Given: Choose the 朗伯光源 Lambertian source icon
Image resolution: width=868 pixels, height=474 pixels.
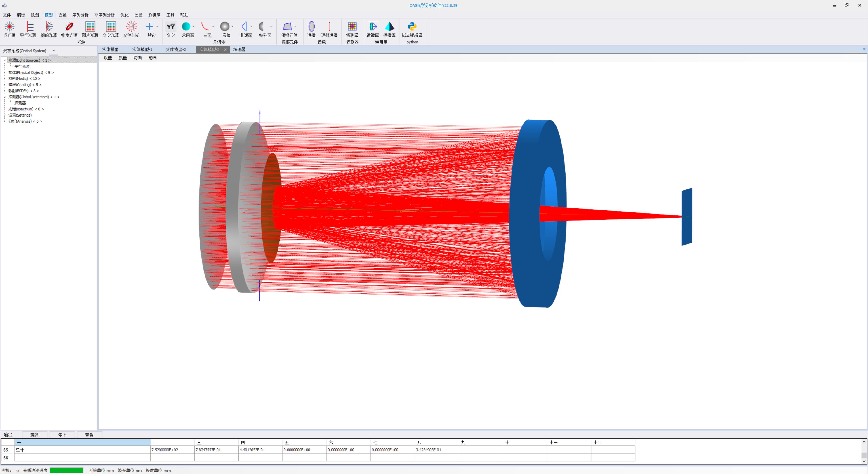Looking at the screenshot, I should tap(49, 27).
